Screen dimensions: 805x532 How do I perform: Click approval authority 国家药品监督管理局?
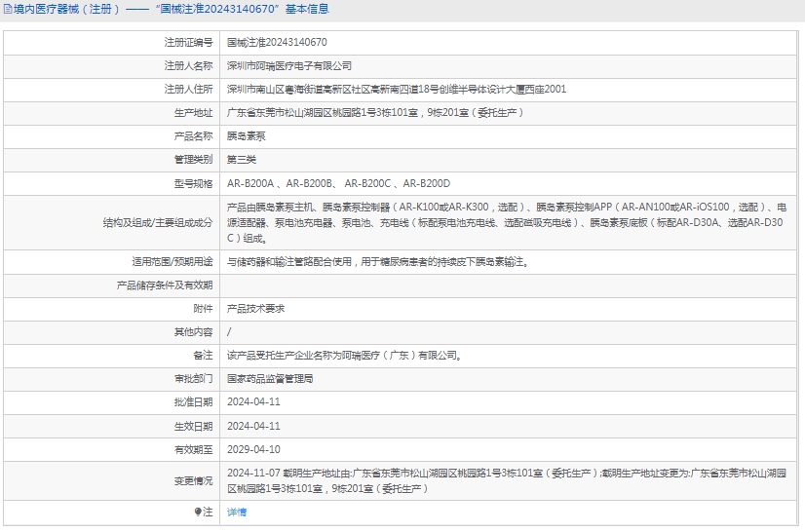(x=270, y=378)
